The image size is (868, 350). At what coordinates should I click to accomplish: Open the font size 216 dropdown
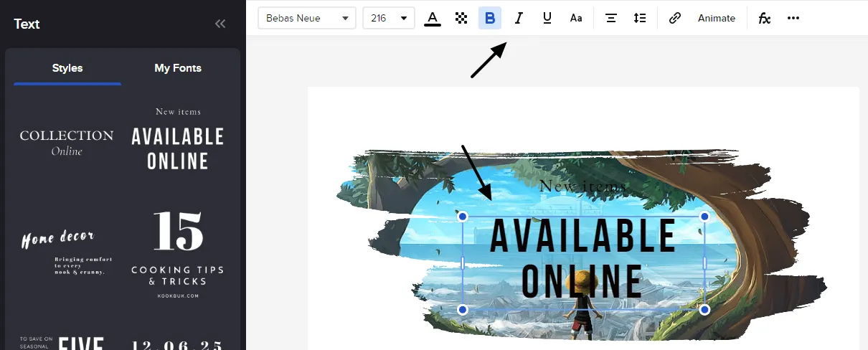coord(389,18)
